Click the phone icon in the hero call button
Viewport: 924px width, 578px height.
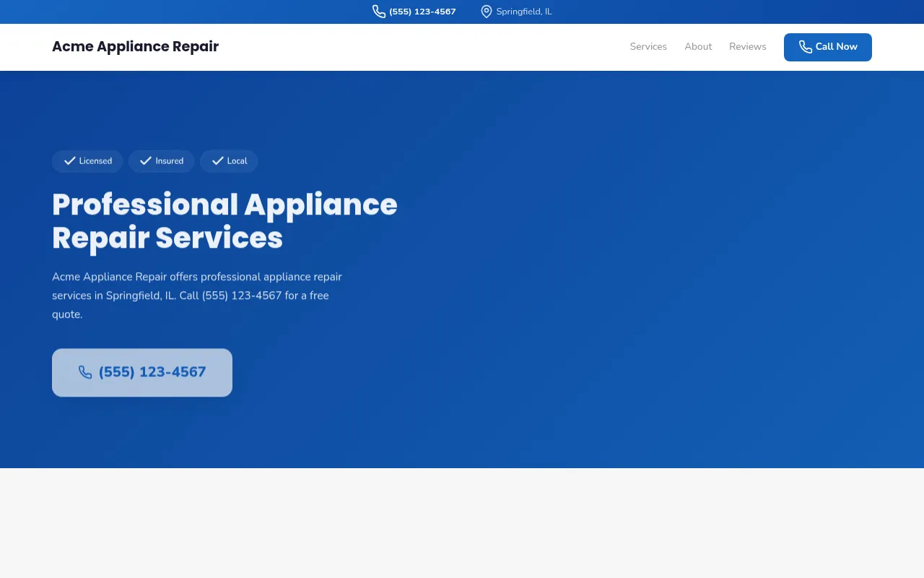coord(85,372)
